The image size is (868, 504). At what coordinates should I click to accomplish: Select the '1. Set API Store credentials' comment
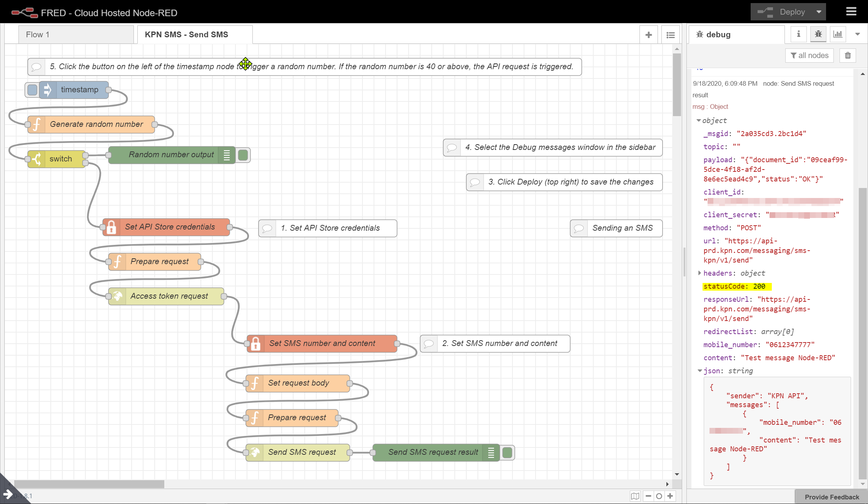(x=328, y=228)
